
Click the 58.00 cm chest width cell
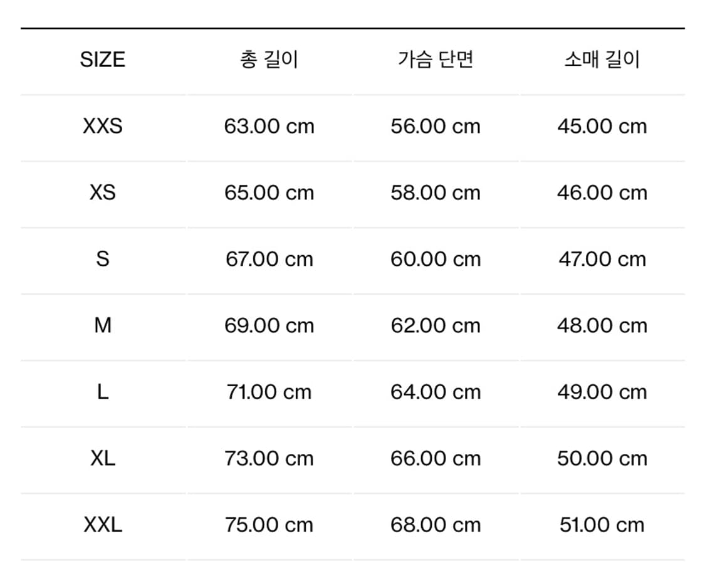tap(436, 192)
